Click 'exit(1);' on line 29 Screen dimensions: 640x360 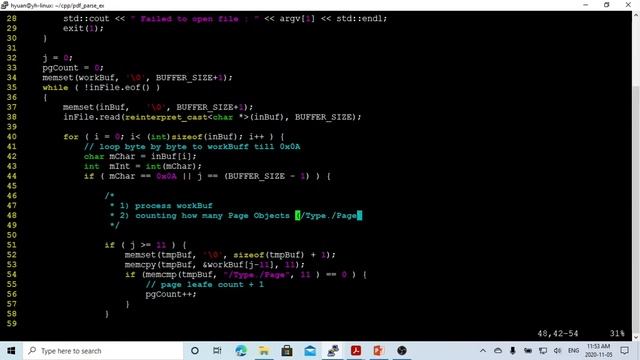point(83,28)
